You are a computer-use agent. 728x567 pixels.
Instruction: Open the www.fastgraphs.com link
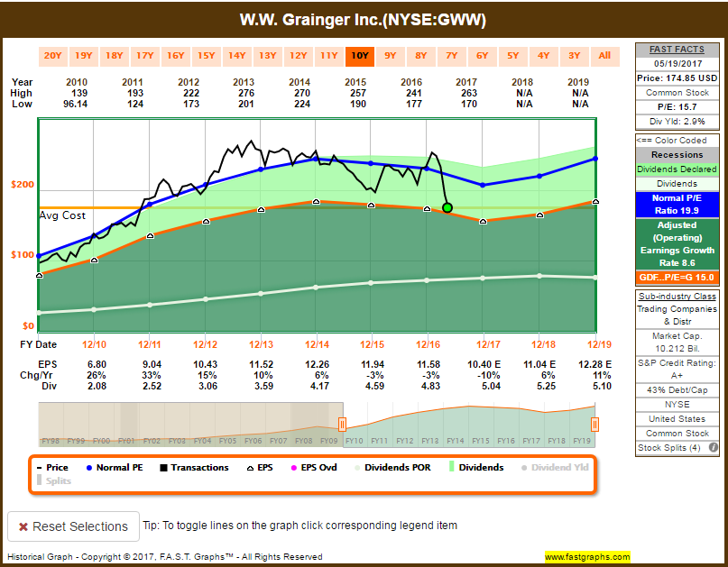click(x=587, y=557)
